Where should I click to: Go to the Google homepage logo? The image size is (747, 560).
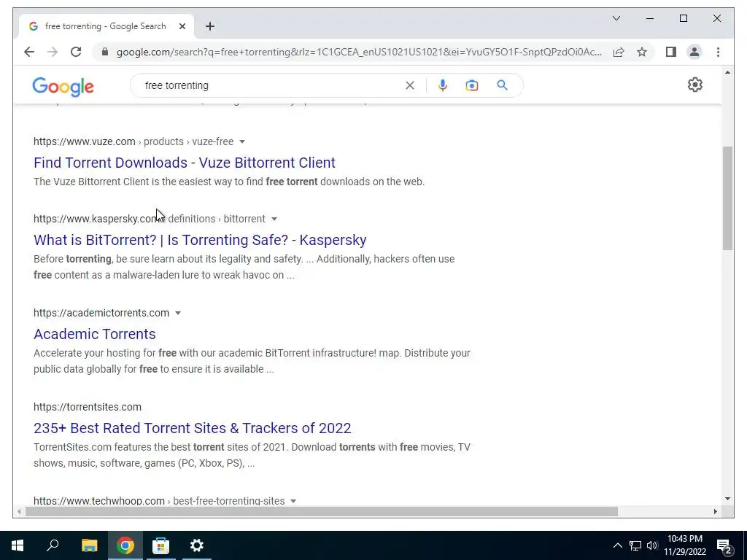point(63,87)
